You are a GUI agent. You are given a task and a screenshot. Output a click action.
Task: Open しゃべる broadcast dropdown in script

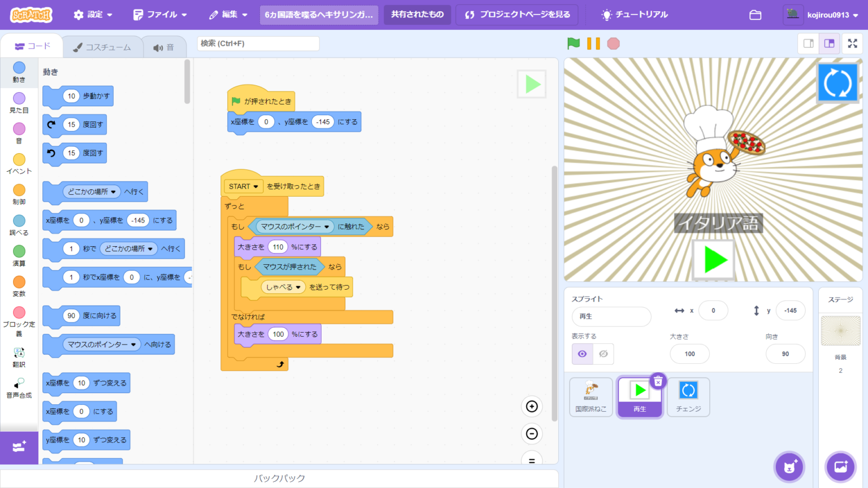click(284, 287)
